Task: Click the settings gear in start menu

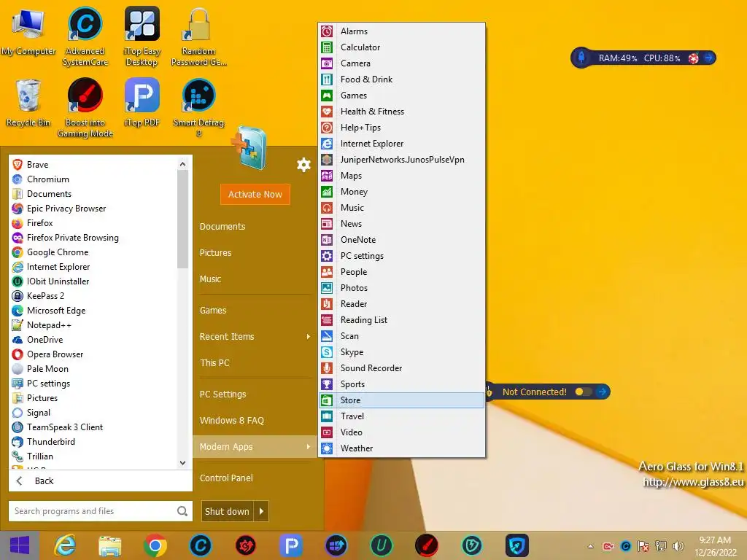Action: [x=303, y=165]
